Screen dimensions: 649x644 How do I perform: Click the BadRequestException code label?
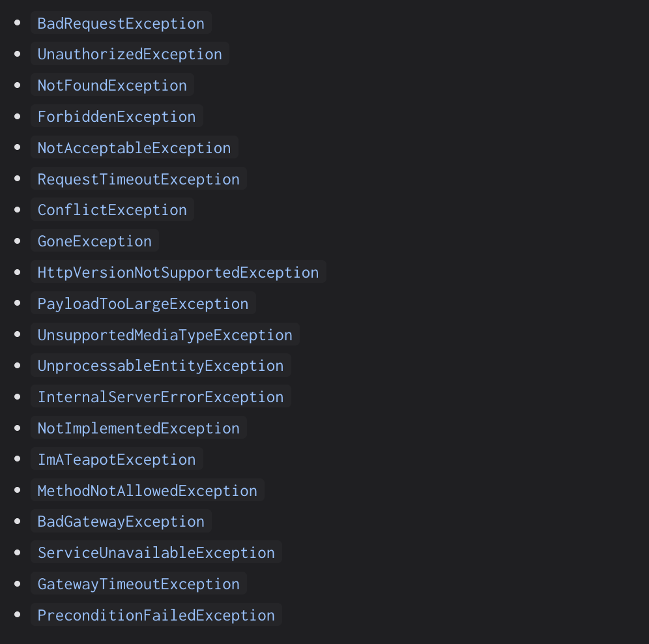(x=121, y=23)
